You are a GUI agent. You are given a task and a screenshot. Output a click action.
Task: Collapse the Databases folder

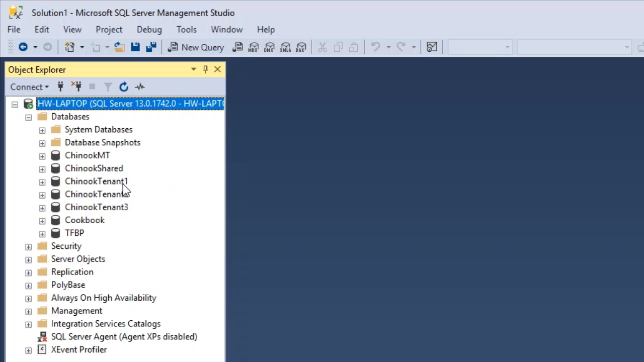point(29,117)
